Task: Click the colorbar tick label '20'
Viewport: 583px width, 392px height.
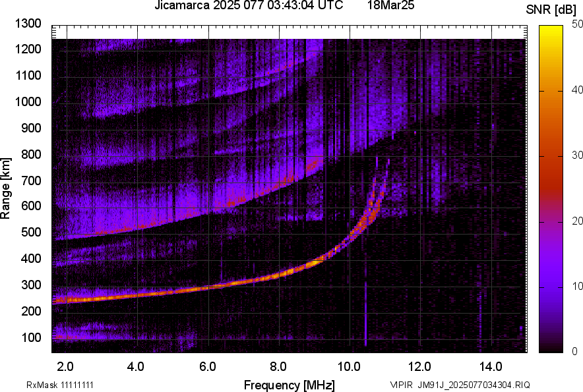Action: (x=577, y=221)
